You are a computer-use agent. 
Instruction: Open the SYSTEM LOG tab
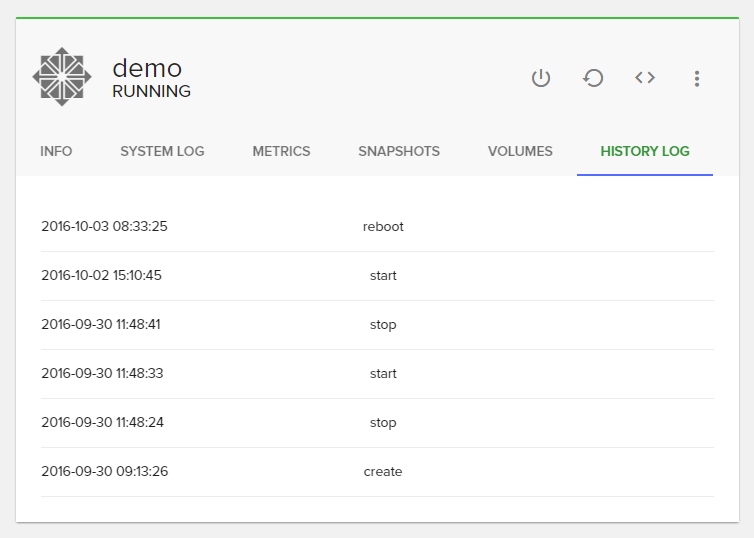162,151
